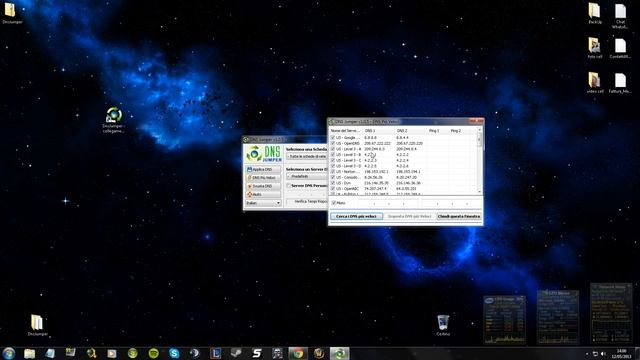Screen dimensions: 640x360
Task: Open the Italian language dropdown
Action: point(263,203)
